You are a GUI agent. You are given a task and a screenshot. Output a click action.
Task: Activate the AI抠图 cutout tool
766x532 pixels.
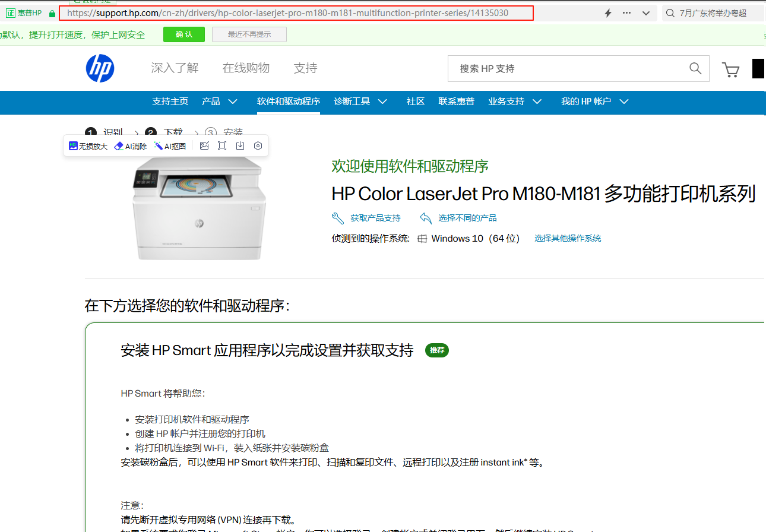click(x=170, y=146)
